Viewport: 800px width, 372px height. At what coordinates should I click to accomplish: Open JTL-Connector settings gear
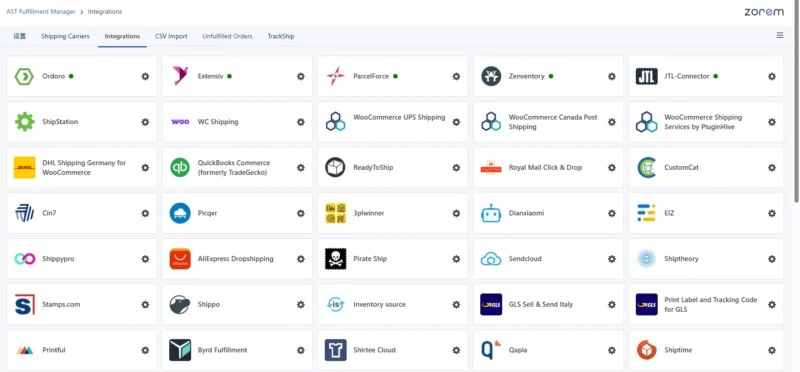point(772,77)
